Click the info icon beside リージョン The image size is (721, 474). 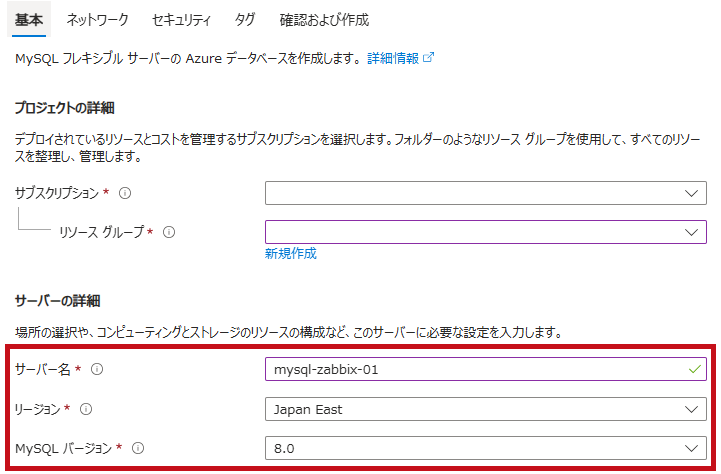click(86, 409)
